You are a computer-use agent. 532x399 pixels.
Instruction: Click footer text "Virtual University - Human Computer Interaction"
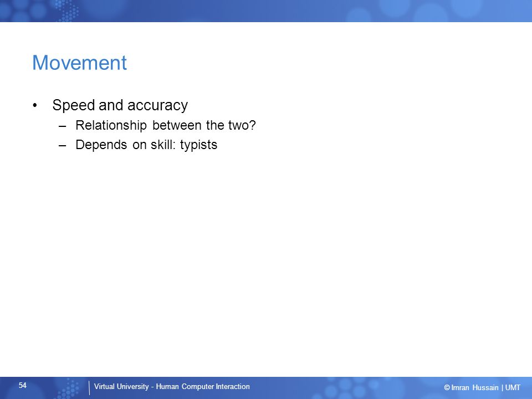[172, 386]
